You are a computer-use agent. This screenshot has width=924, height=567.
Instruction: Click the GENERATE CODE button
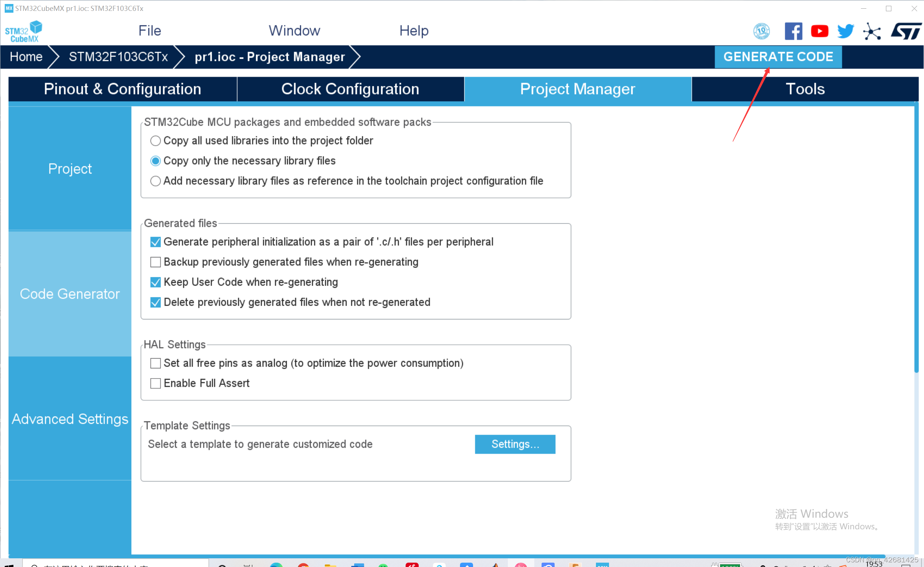click(x=778, y=57)
